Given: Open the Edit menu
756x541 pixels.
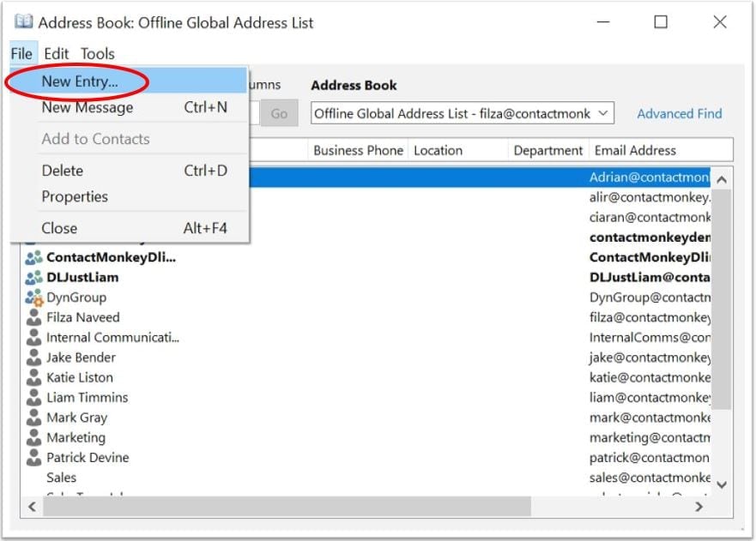Looking at the screenshot, I should pos(56,53).
